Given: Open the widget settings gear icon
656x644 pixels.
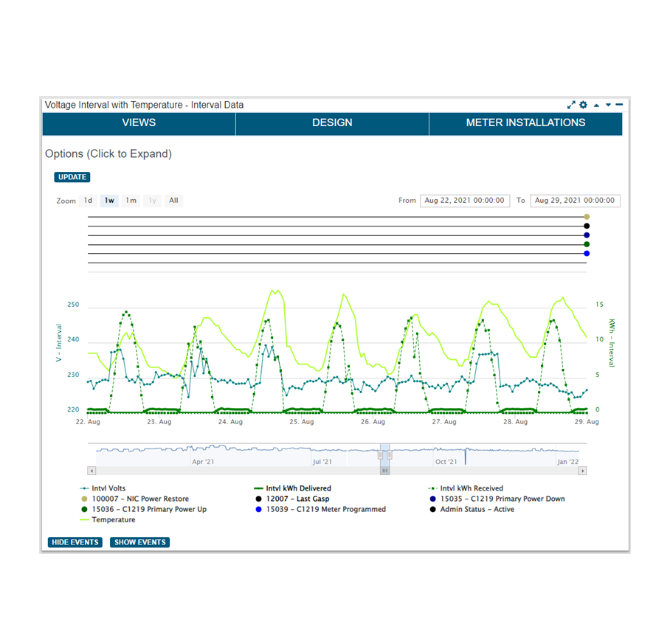Looking at the screenshot, I should click(x=583, y=105).
